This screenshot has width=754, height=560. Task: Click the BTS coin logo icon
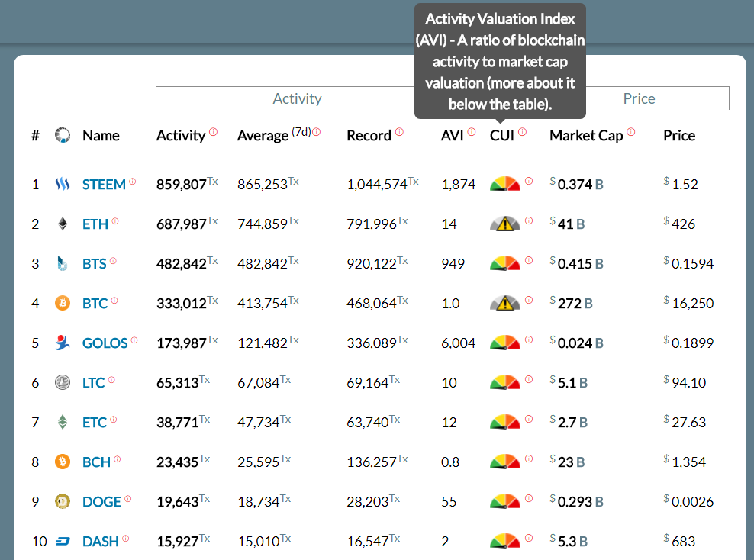(63, 263)
